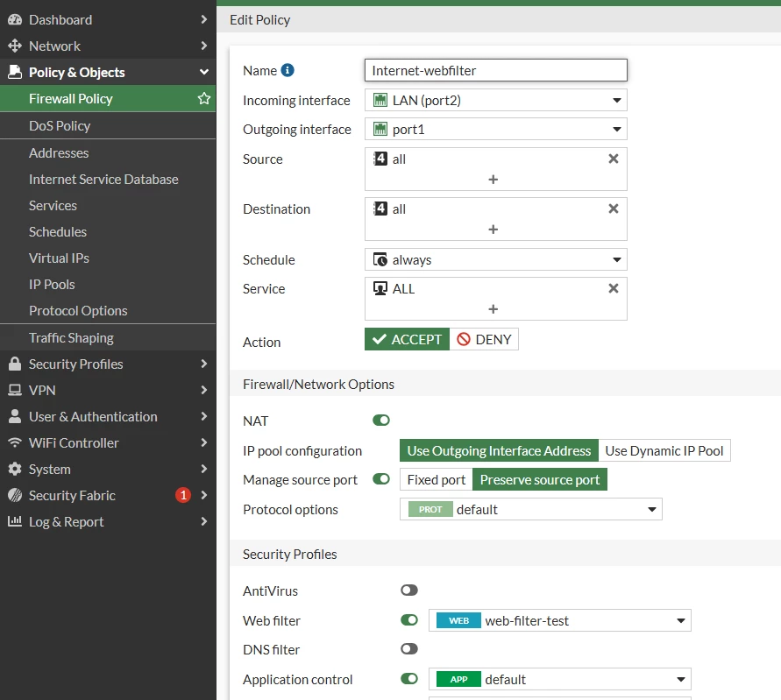The image size is (781, 700).
Task: Expand the Network menu chevron
Action: (x=203, y=46)
